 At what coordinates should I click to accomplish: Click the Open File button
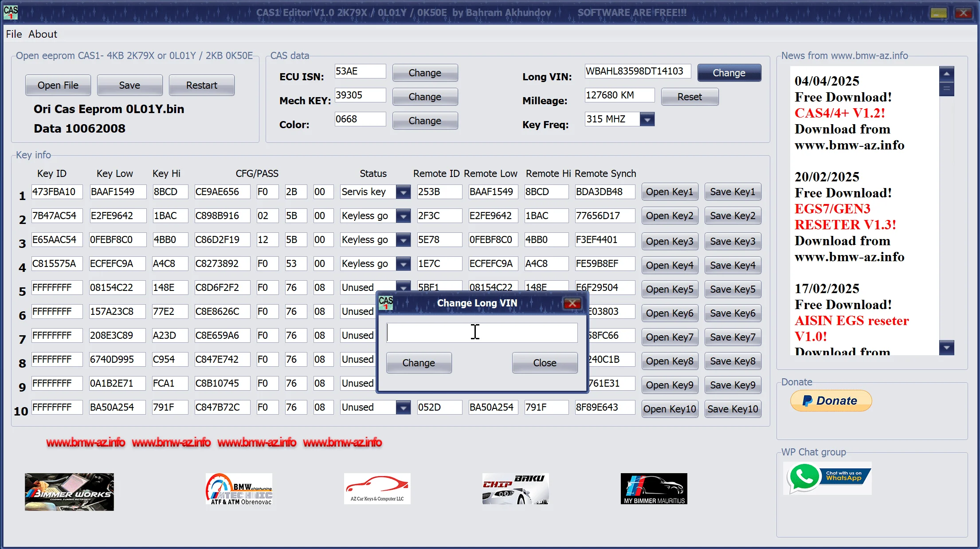tap(58, 85)
